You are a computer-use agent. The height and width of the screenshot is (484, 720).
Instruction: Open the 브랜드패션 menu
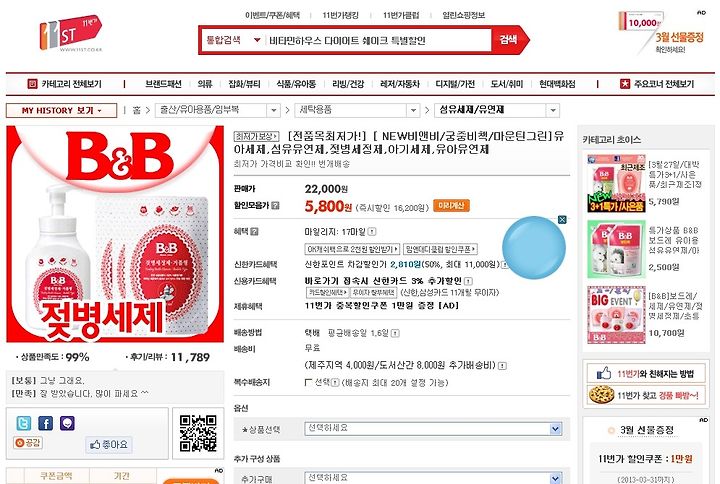[x=163, y=84]
